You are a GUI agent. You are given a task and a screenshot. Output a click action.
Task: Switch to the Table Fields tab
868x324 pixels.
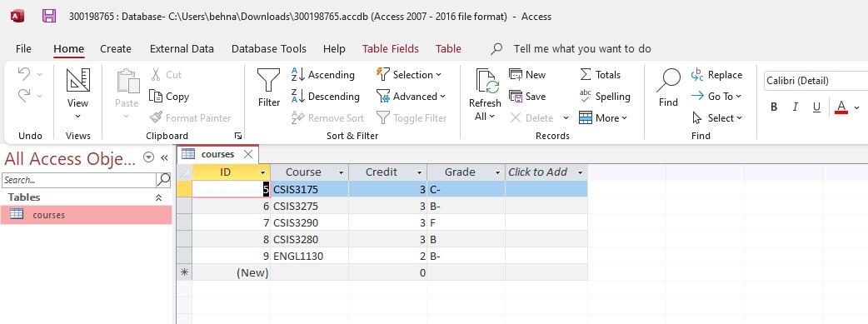click(391, 49)
